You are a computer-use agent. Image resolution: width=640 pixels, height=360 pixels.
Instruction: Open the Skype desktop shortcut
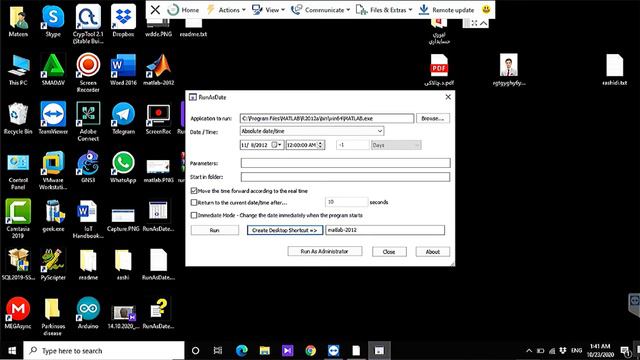(x=53, y=21)
